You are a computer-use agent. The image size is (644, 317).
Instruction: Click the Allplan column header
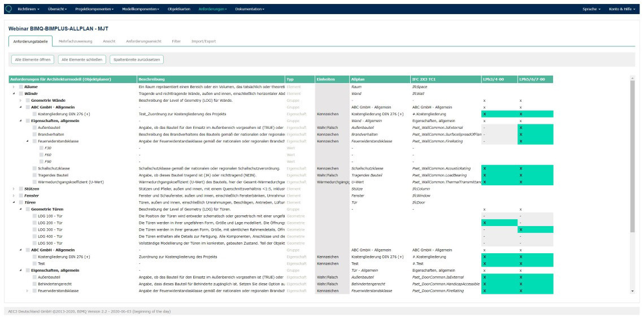pyautogui.click(x=380, y=79)
